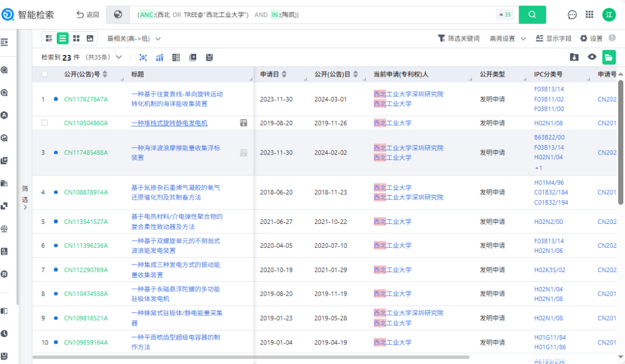Image resolution: width=625 pixels, height=364 pixels.
Task: Switch to image view mode
Action: (90, 38)
